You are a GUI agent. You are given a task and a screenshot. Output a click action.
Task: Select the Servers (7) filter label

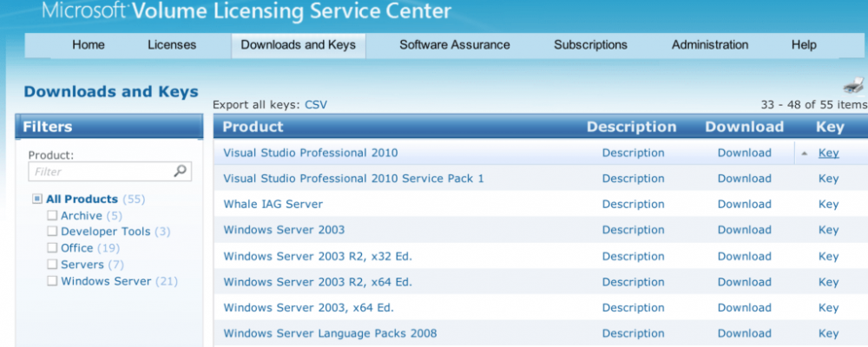(93, 264)
